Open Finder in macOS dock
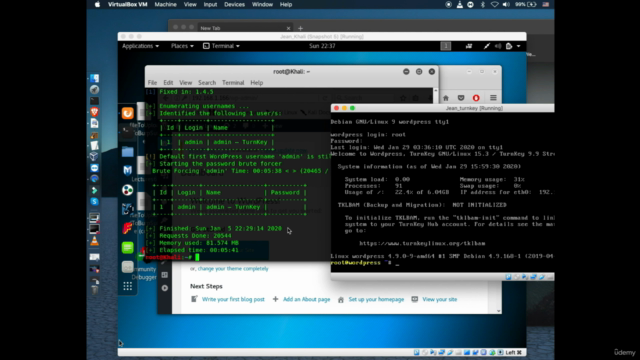Image resolution: width=640 pixels, height=360 pixels. point(94,78)
